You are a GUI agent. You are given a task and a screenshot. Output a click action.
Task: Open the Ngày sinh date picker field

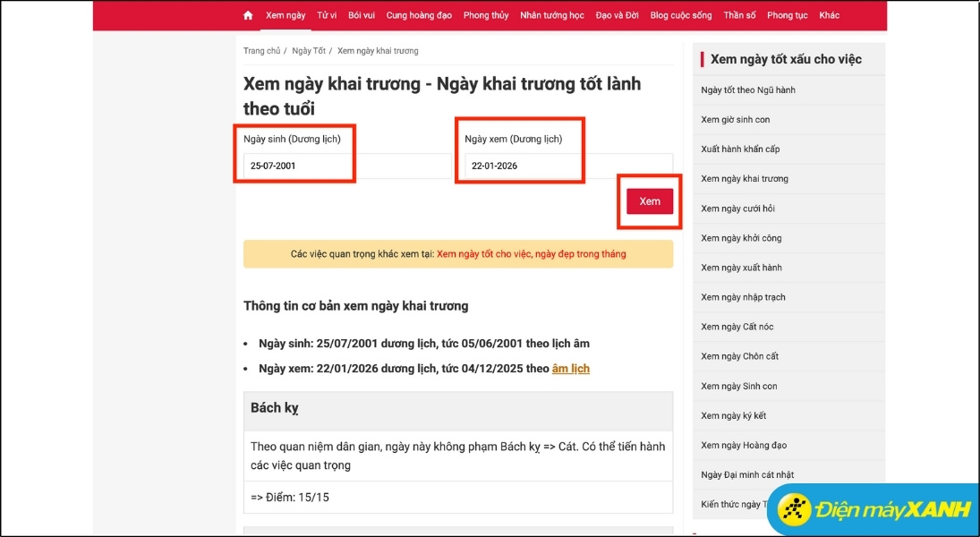pyautogui.click(x=294, y=165)
